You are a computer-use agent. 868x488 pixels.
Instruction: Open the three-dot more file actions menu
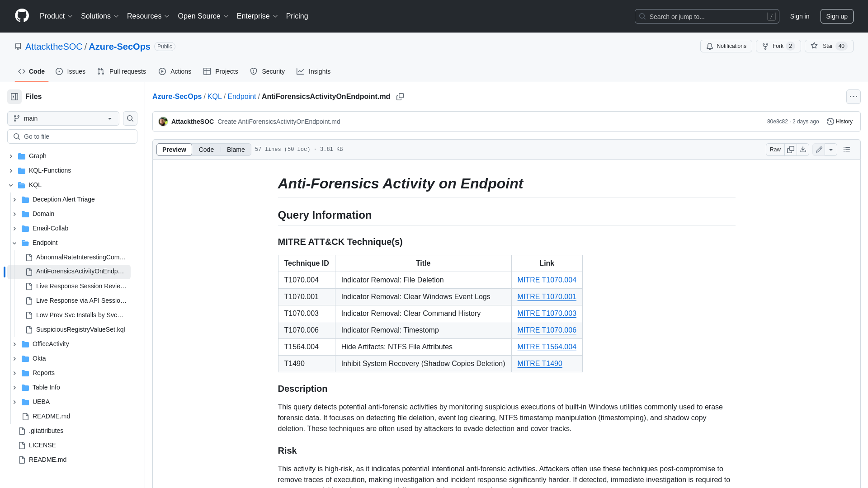(x=853, y=97)
